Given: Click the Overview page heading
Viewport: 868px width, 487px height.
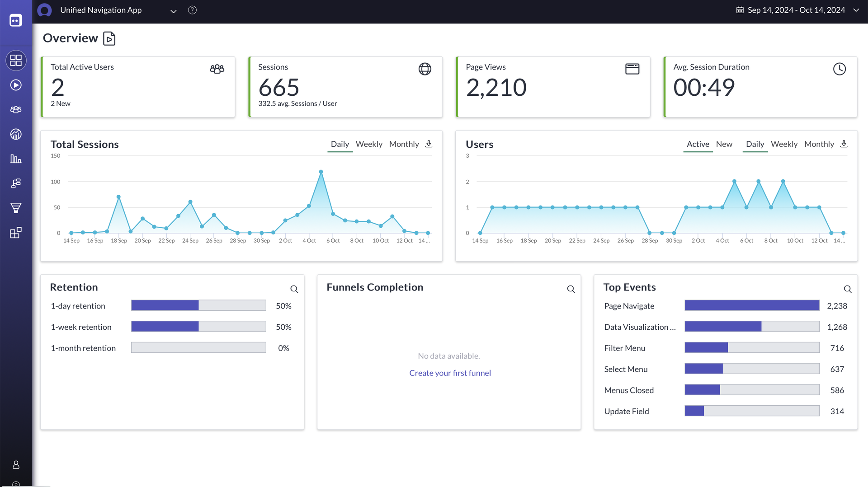Looking at the screenshot, I should point(70,38).
